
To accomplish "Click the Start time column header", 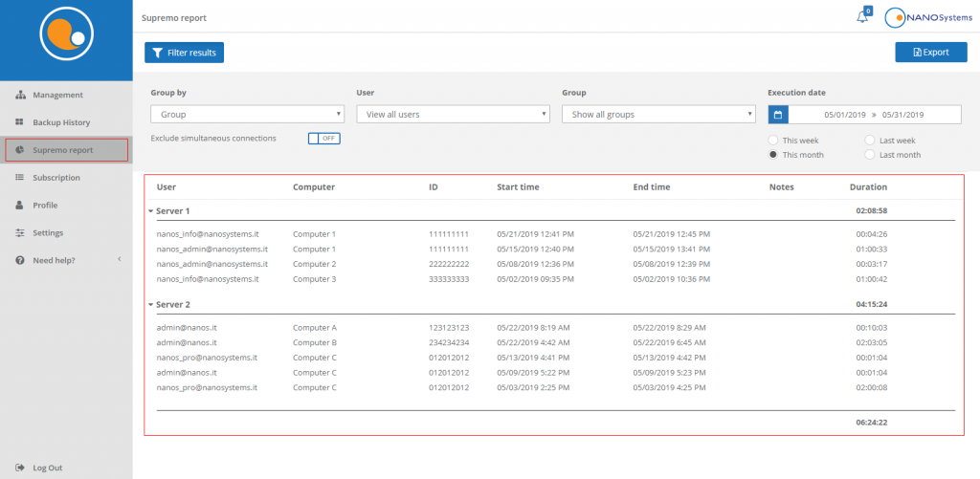I will (x=518, y=186).
